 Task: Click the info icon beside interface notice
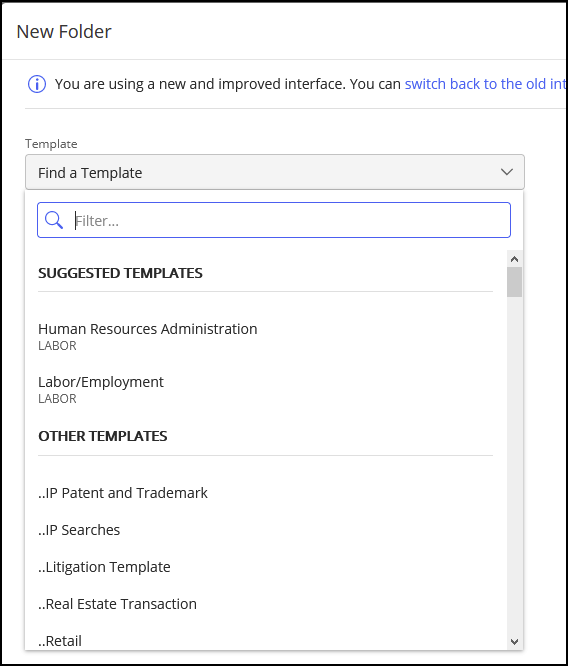[x=37, y=84]
